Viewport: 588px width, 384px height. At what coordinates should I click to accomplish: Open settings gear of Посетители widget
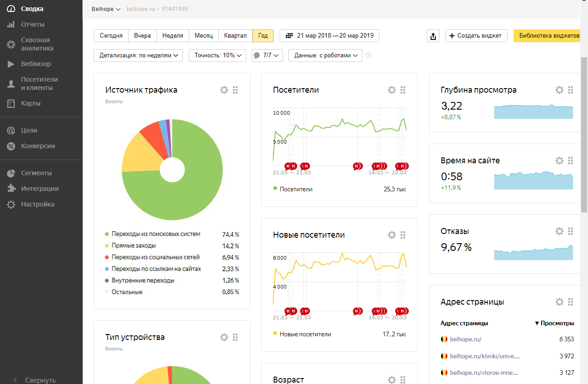point(392,90)
